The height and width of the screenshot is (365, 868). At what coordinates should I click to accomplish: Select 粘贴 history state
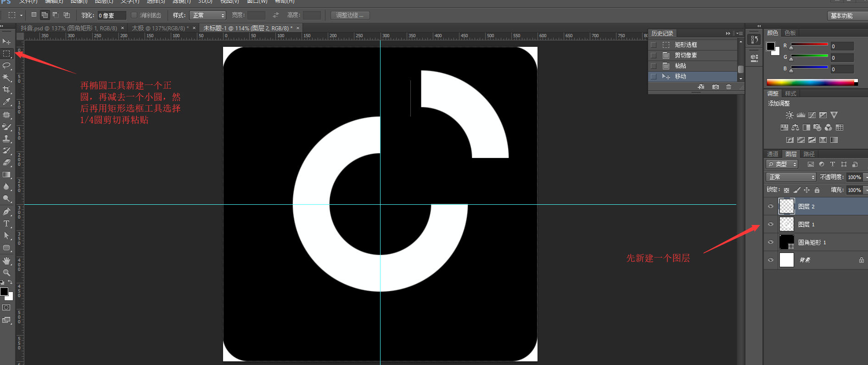tap(693, 66)
